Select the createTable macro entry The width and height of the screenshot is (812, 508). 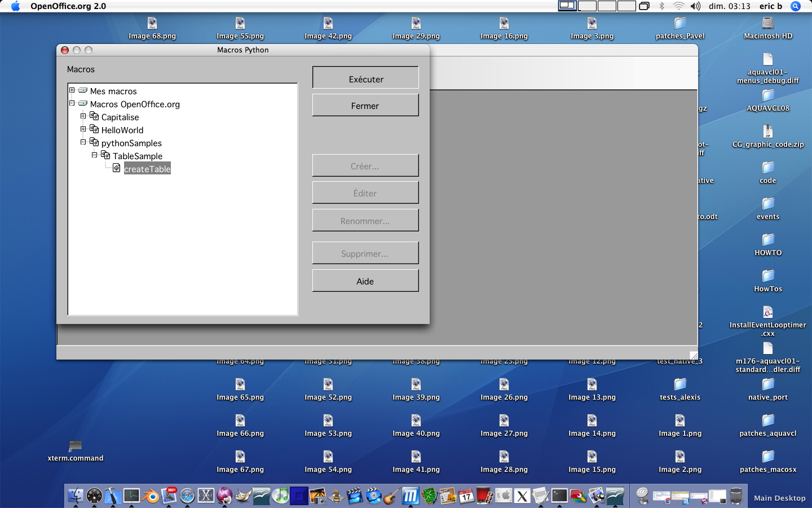point(147,169)
